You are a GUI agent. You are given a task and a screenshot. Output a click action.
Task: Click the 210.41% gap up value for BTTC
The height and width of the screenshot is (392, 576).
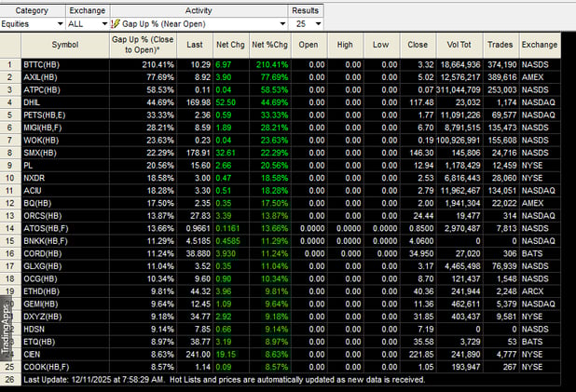pos(158,64)
